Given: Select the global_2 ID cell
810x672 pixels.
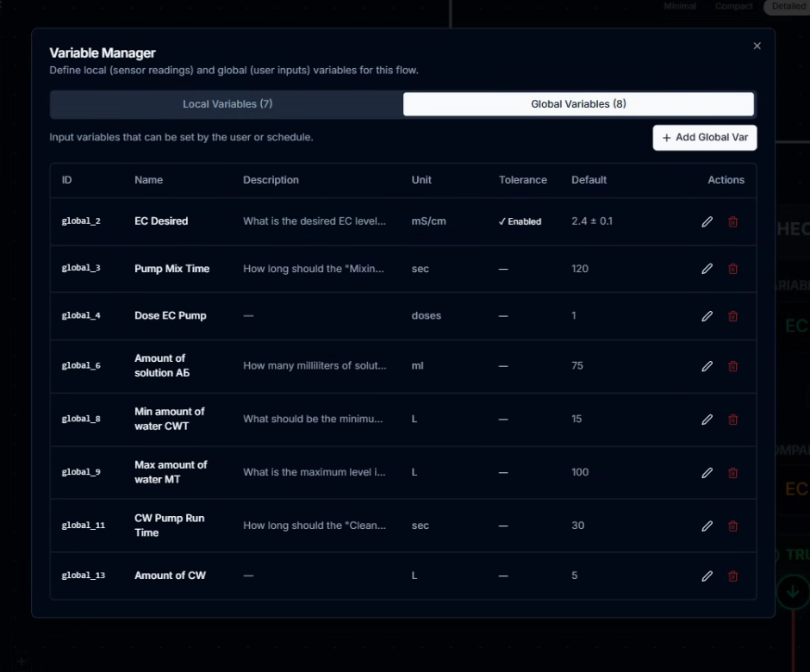Looking at the screenshot, I should 81,221.
